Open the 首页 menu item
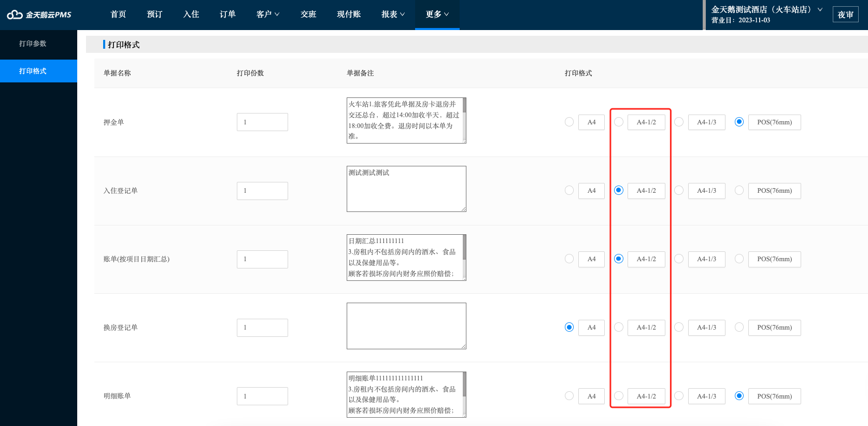Viewport: 868px width, 426px height. tap(118, 15)
